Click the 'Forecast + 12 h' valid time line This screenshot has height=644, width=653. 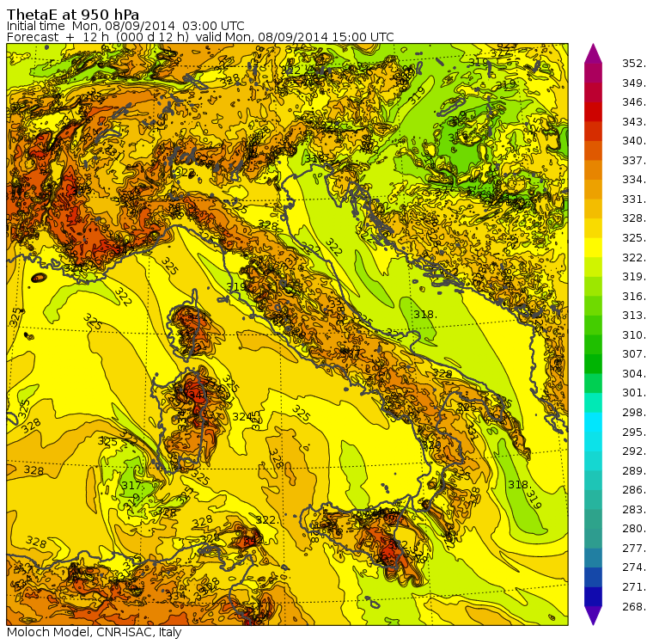200,37
